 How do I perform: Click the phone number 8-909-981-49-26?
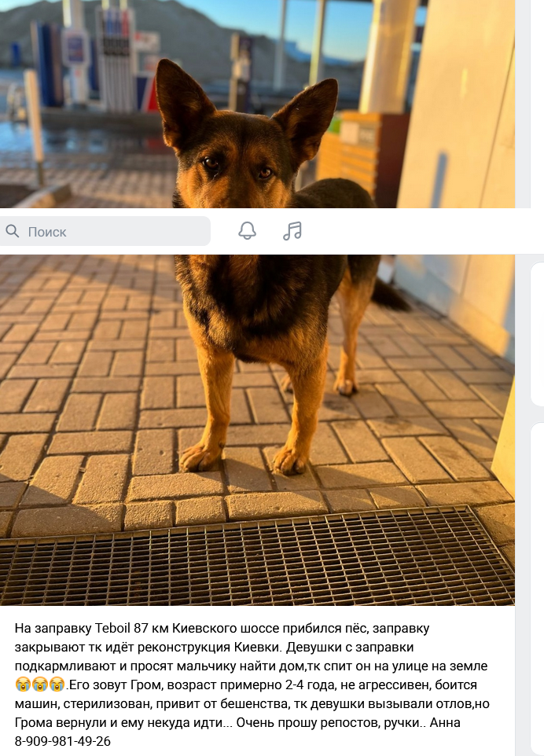click(63, 741)
